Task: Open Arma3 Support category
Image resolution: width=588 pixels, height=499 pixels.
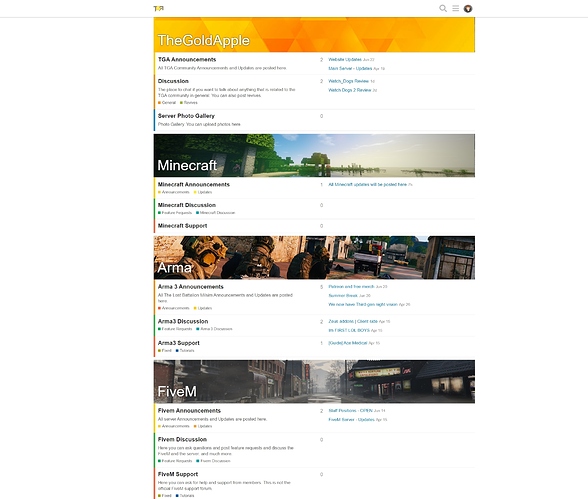Action: pos(178,343)
